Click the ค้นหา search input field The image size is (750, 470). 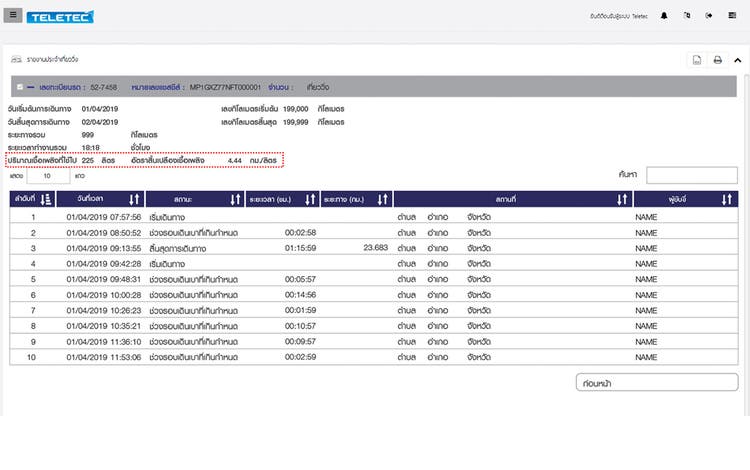point(691,175)
